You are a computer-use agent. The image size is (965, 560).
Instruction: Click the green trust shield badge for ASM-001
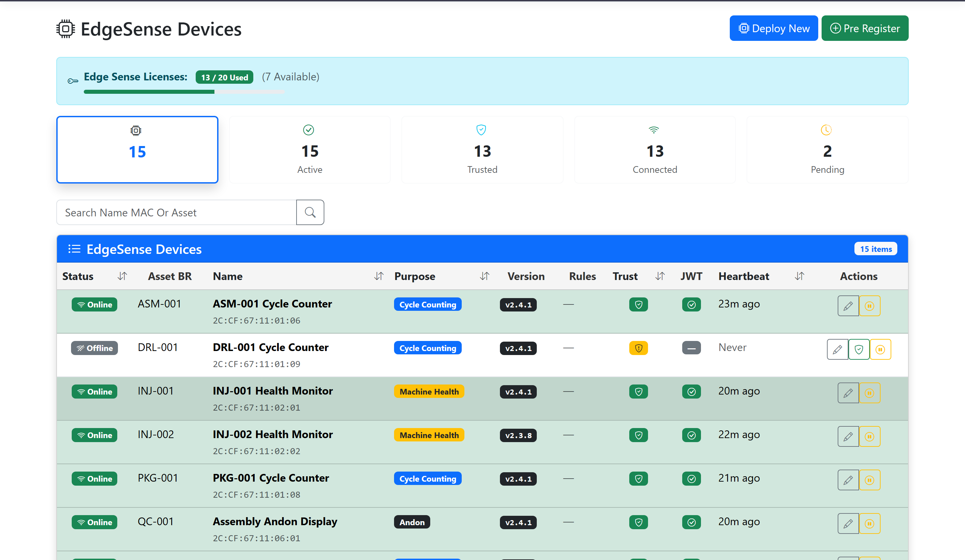tap(638, 305)
